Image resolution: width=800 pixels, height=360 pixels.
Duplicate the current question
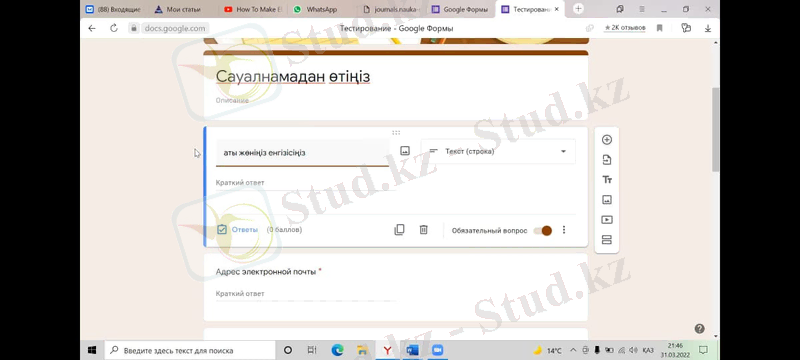(399, 230)
